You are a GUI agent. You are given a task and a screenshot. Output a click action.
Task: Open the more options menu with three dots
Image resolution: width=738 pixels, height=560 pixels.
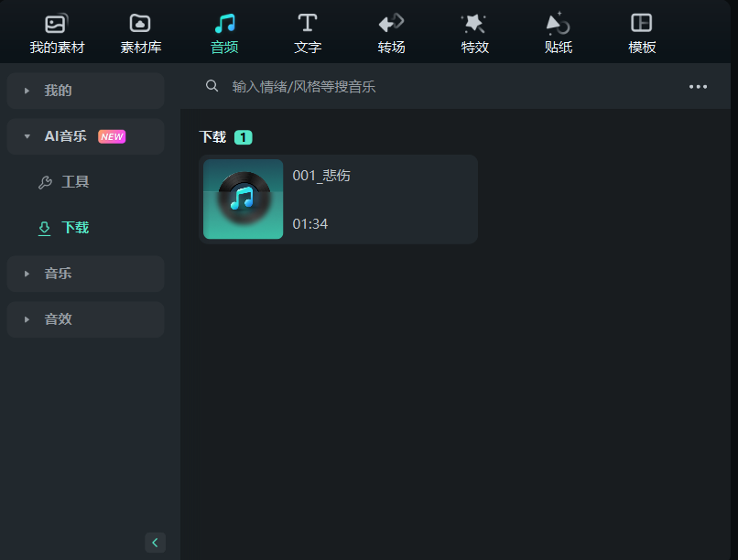[x=699, y=86]
